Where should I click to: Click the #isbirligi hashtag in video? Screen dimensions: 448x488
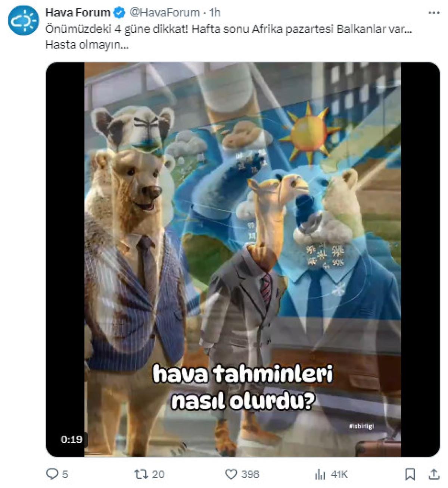pyautogui.click(x=361, y=426)
